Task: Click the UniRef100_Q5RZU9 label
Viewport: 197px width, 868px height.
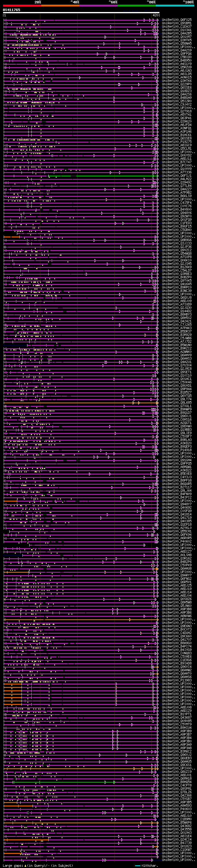Action: click(x=177, y=67)
